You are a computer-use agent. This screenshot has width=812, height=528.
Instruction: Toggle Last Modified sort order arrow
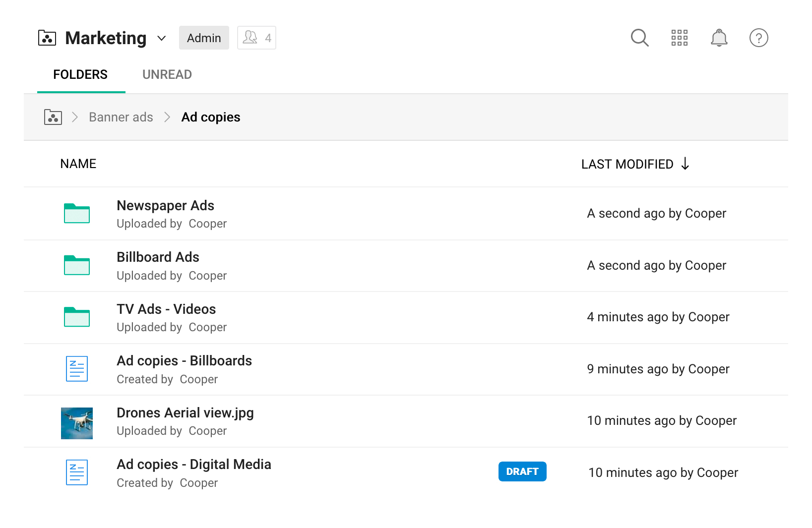685,164
